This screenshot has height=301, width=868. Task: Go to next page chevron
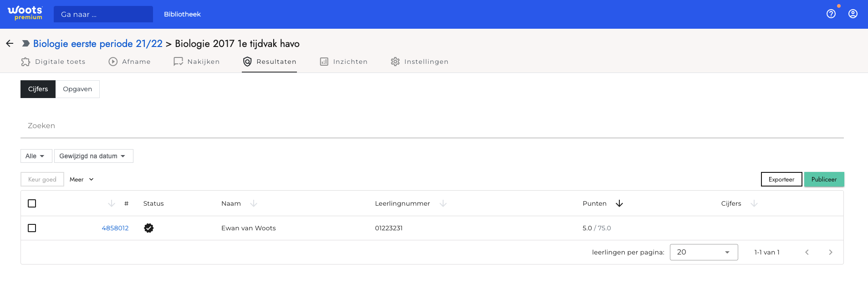[x=831, y=252]
